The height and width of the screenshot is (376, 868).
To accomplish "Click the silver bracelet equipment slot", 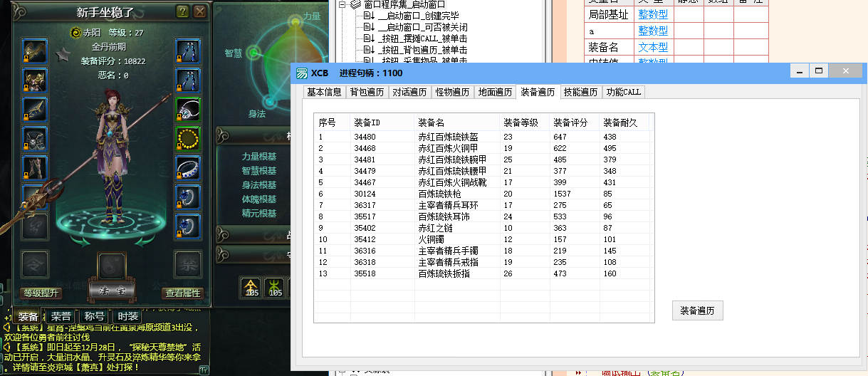I will point(188,168).
